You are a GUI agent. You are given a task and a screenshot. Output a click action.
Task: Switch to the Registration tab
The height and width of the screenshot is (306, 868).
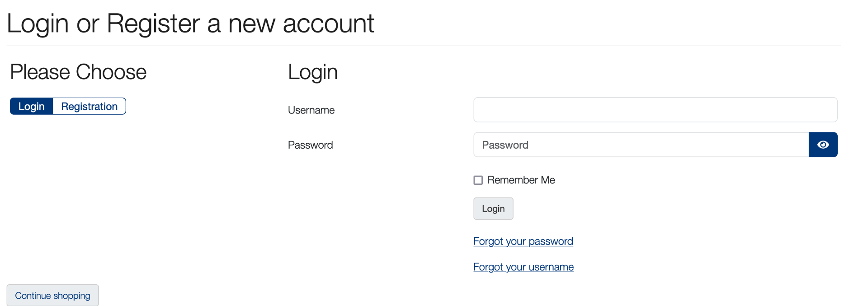89,106
